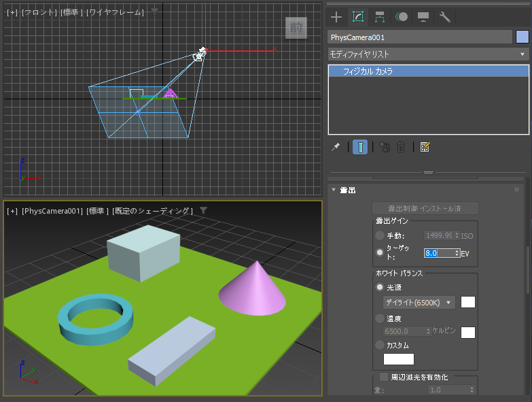The image size is (532, 402).
Task: Click the front viewport filter funnel icon
Action: 154,12
